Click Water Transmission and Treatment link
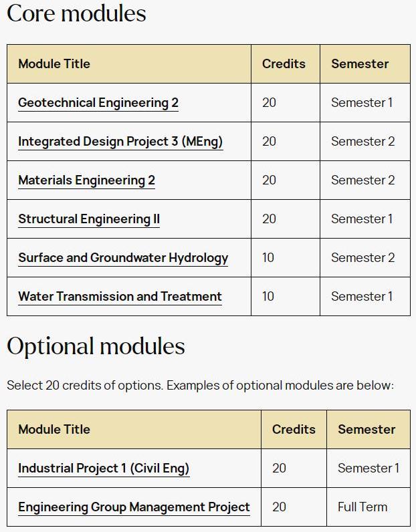This screenshot has height=532, width=416. (120, 297)
